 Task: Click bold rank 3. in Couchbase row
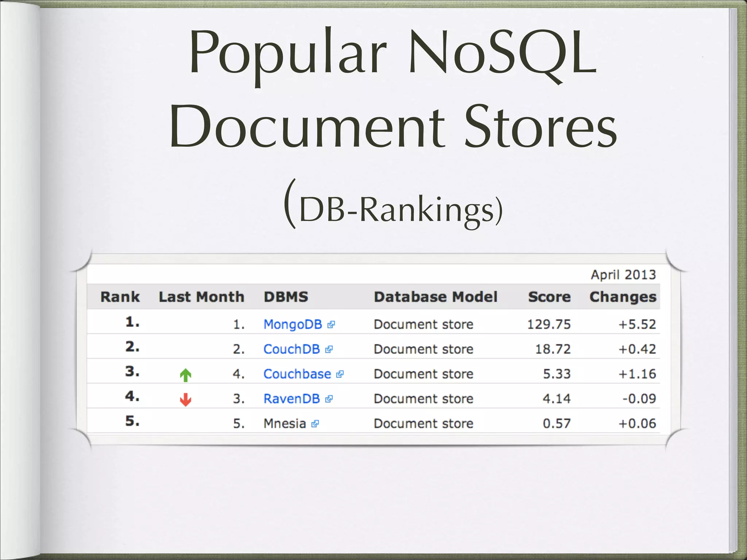point(132,372)
